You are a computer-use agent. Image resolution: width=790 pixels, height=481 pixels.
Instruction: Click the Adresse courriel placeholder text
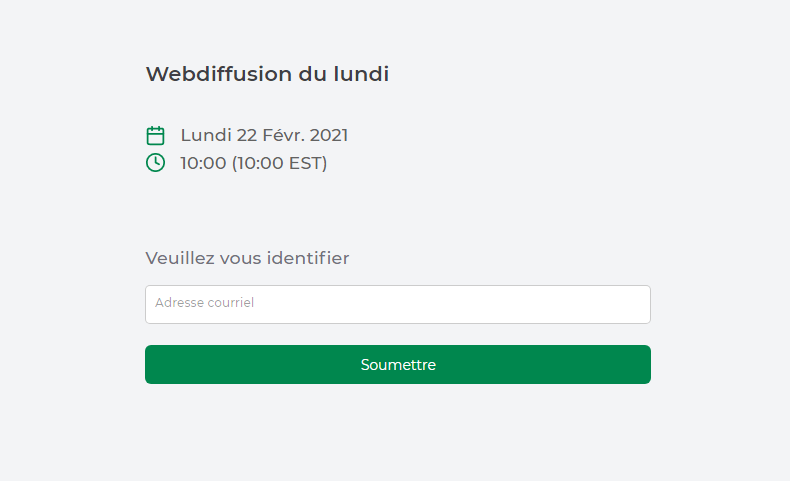(x=205, y=303)
